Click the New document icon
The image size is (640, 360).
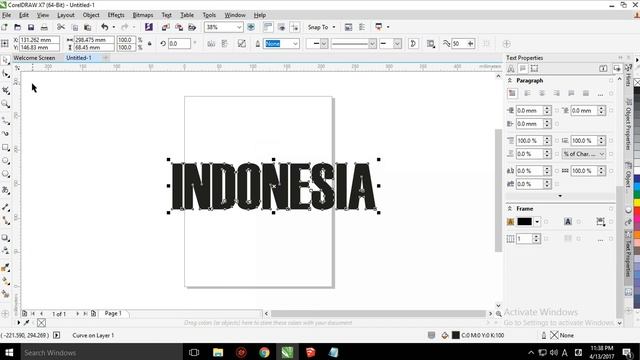tap(4, 27)
